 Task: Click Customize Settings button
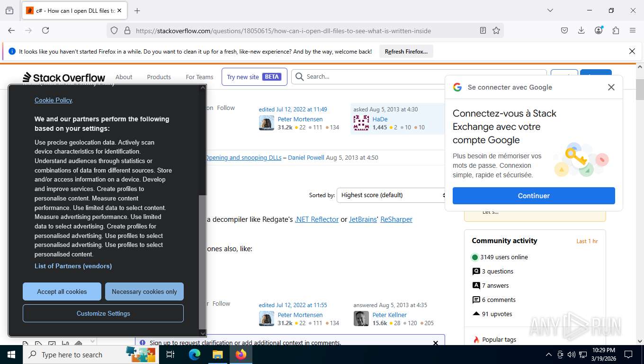pos(103,313)
